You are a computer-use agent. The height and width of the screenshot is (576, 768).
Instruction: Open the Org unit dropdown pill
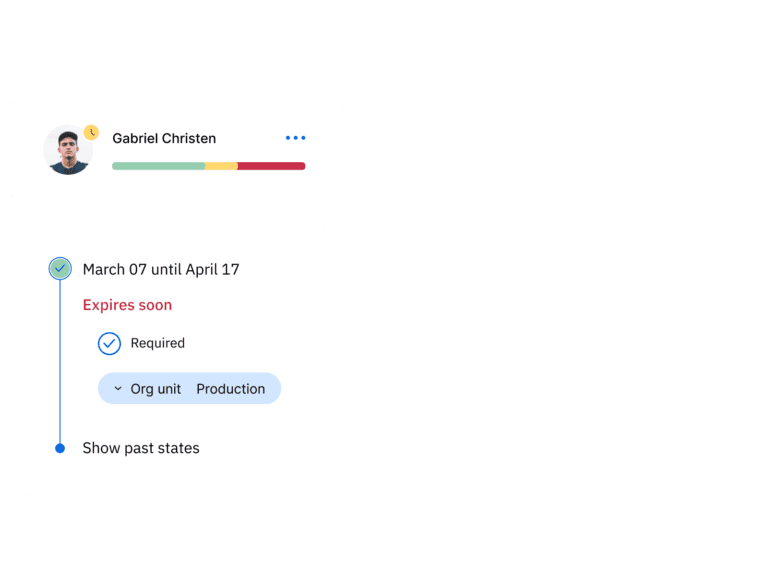pyautogui.click(x=190, y=388)
